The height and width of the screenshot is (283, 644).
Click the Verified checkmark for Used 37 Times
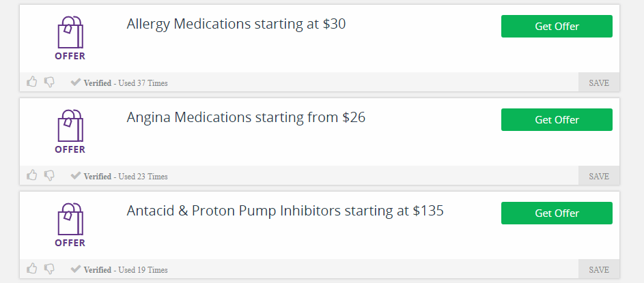[76, 82]
